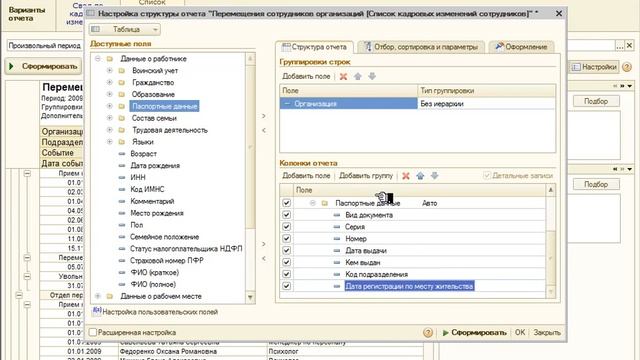Click Добавить поле in Группировки строк
This screenshot has width=640, height=360.
(306, 76)
